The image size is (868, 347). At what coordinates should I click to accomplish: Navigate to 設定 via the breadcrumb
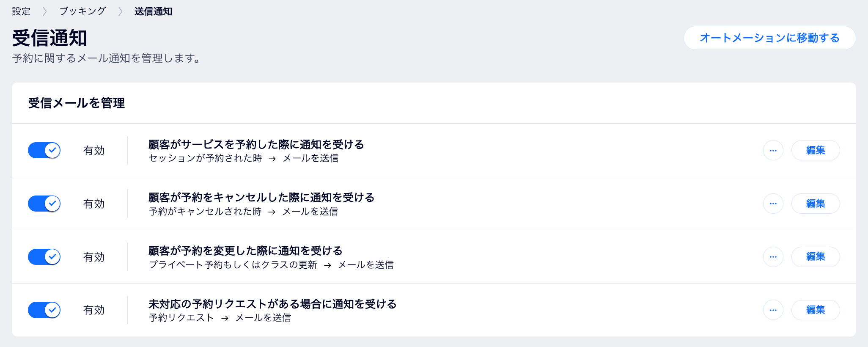click(21, 11)
